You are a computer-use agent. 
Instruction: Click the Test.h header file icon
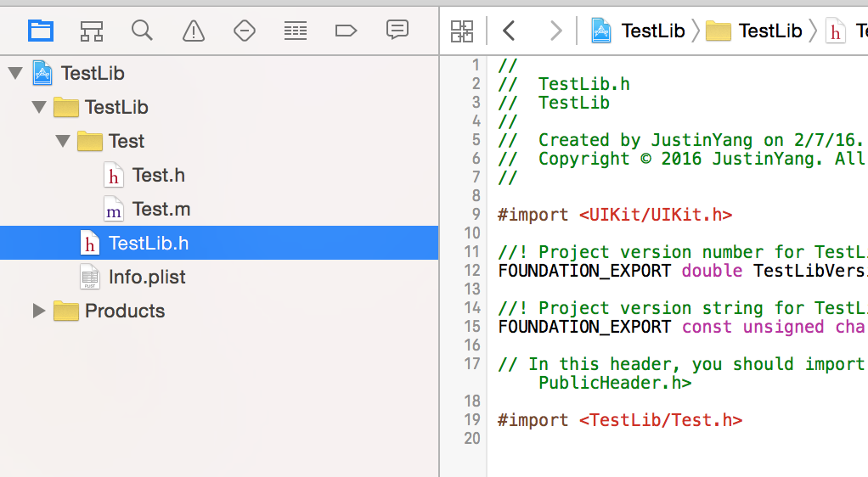click(114, 176)
